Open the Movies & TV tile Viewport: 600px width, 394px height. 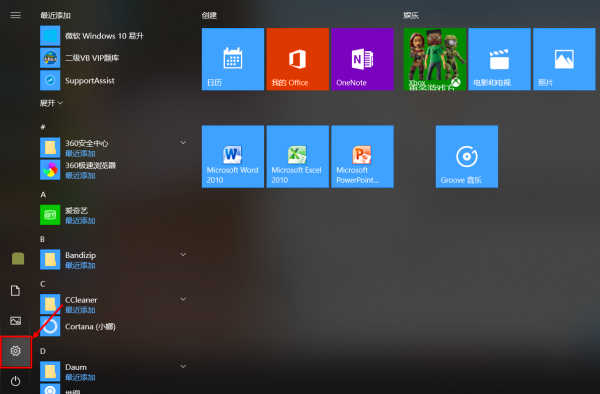[x=499, y=59]
